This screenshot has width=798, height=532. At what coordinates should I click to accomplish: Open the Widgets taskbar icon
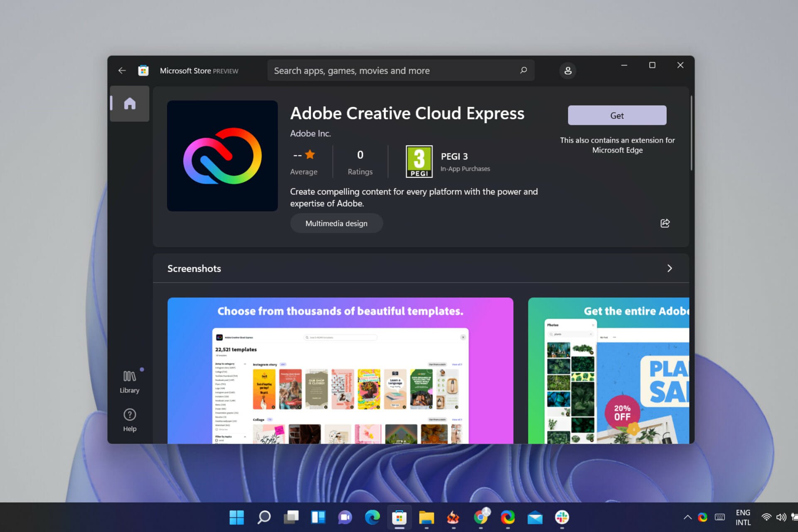[x=318, y=517]
